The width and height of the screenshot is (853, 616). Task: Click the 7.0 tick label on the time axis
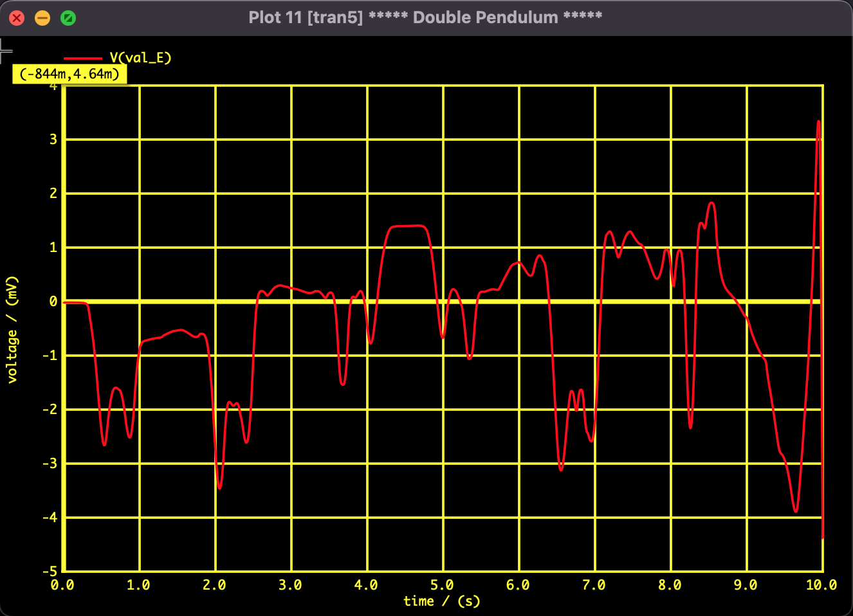594,585
